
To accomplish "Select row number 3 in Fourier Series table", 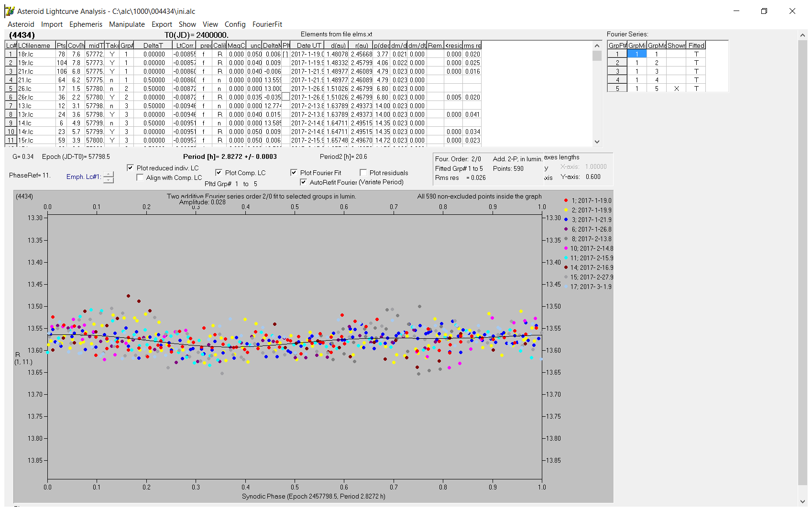I will pyautogui.click(x=617, y=71).
